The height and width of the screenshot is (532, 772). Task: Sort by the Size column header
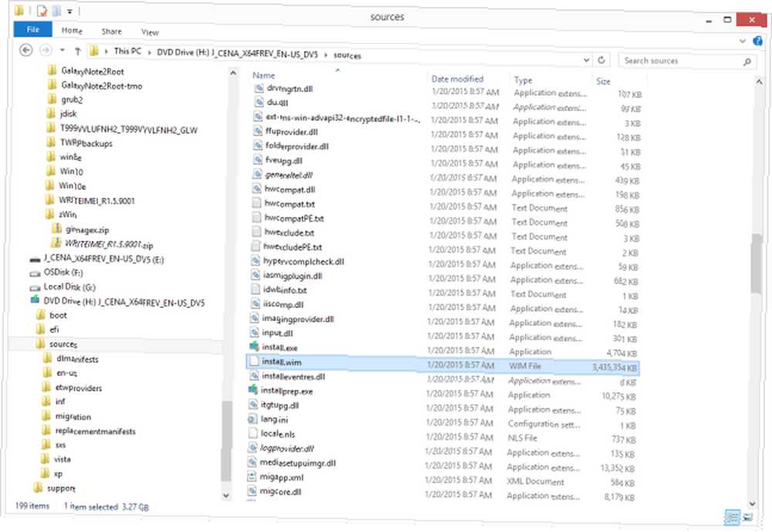(603, 81)
